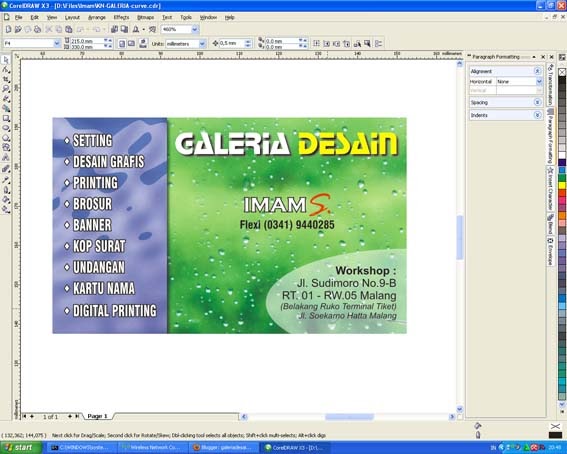Toggle Snap to Guidelines

click(327, 43)
